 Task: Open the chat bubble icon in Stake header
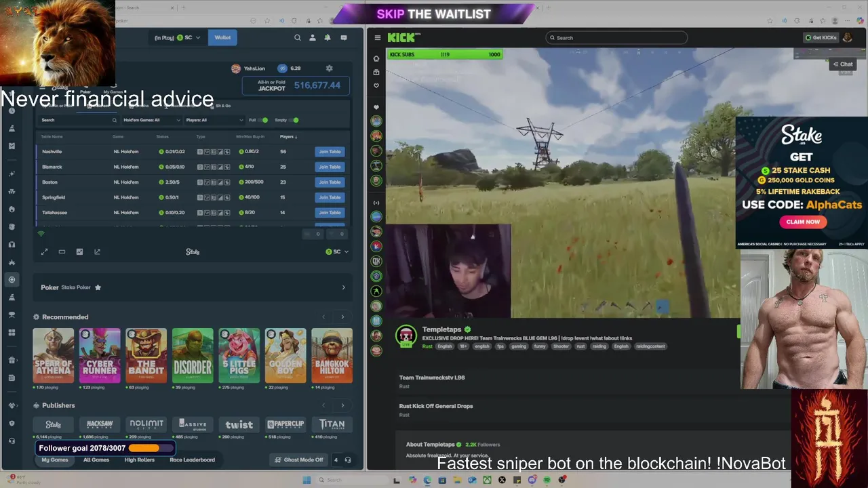(x=344, y=38)
